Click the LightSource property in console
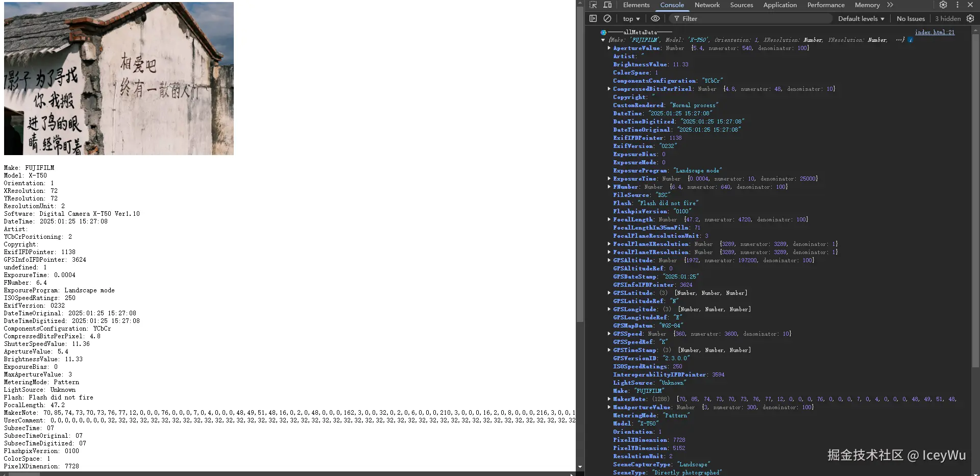The image size is (980, 476). (650, 383)
